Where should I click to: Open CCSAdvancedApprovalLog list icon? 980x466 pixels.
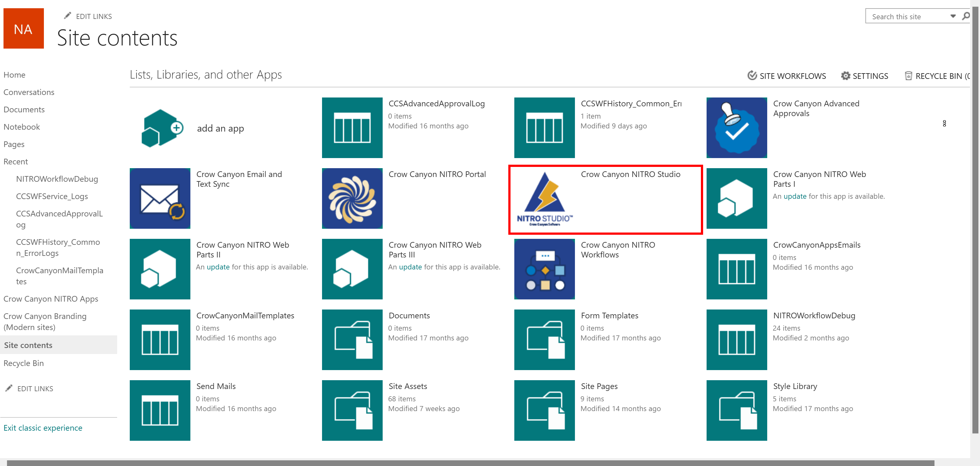(352, 128)
